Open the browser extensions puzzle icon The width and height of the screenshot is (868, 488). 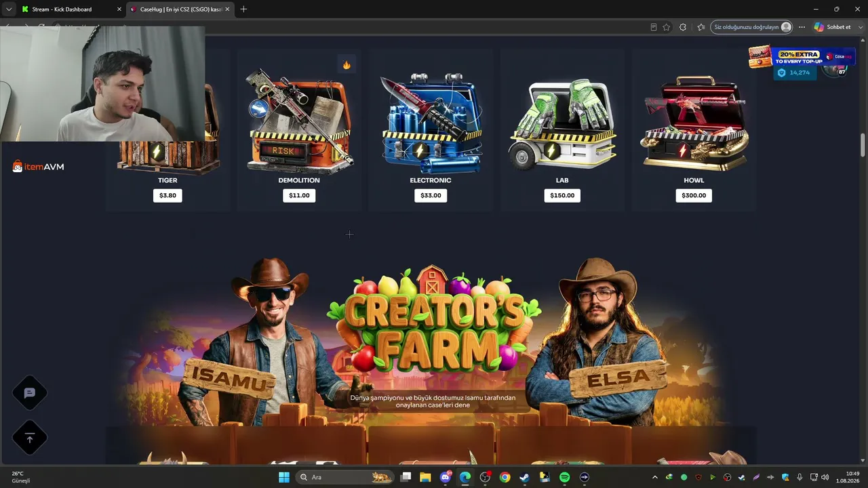click(x=683, y=27)
